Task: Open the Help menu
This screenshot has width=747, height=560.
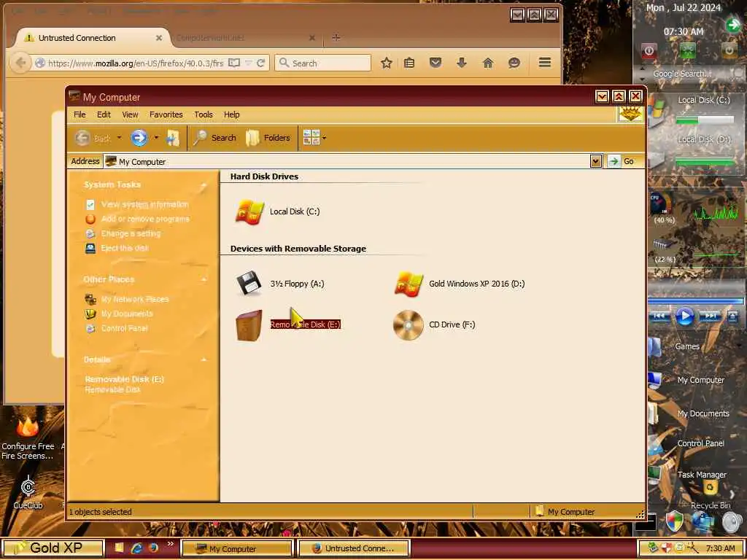Action: click(x=231, y=114)
